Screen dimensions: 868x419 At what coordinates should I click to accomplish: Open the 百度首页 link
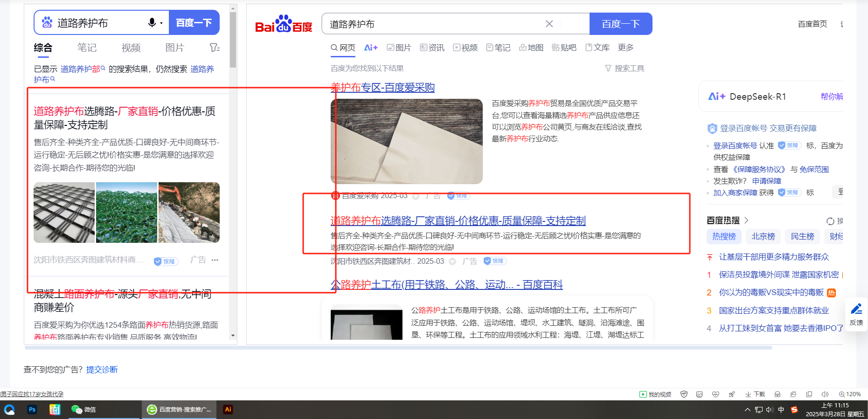(x=812, y=24)
